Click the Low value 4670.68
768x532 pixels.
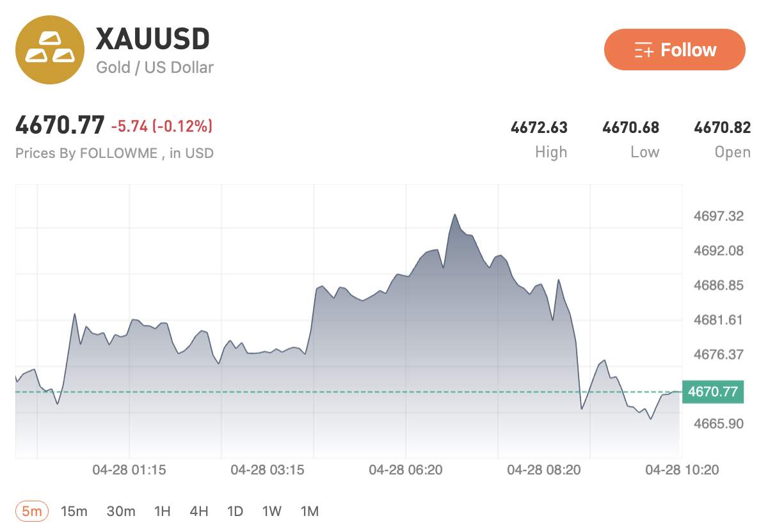[x=630, y=128]
